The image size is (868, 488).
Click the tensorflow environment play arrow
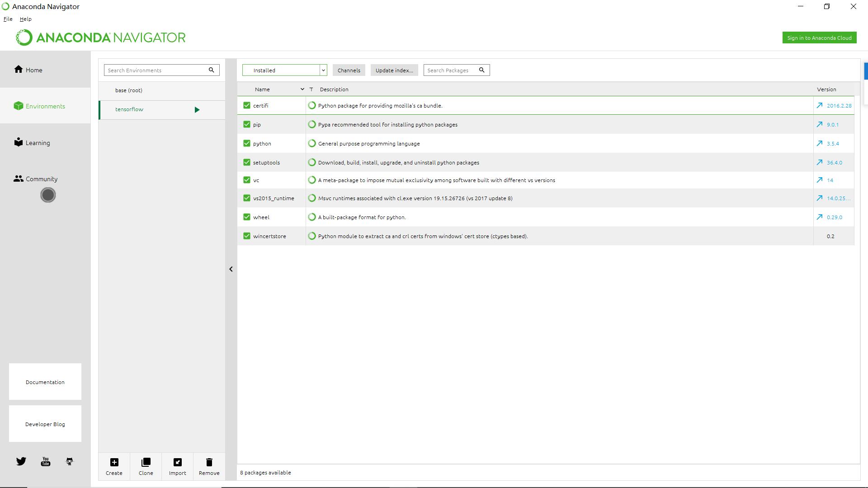[x=197, y=110]
